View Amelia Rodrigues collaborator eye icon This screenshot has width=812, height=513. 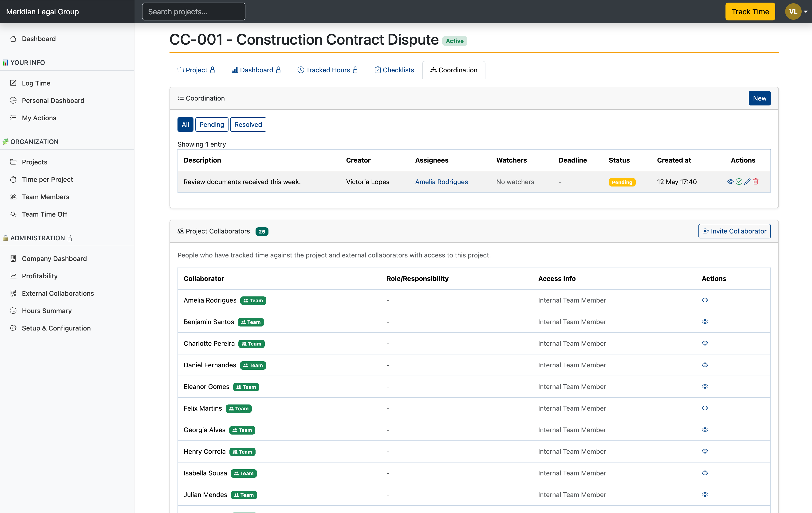705,300
